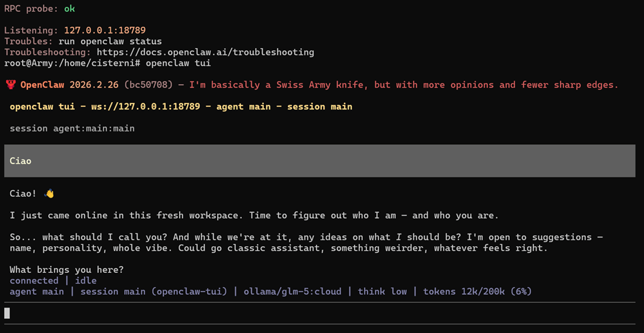The height and width of the screenshot is (333, 644).
Task: Click the 'think low' setting in status bar
Action: (x=385, y=292)
